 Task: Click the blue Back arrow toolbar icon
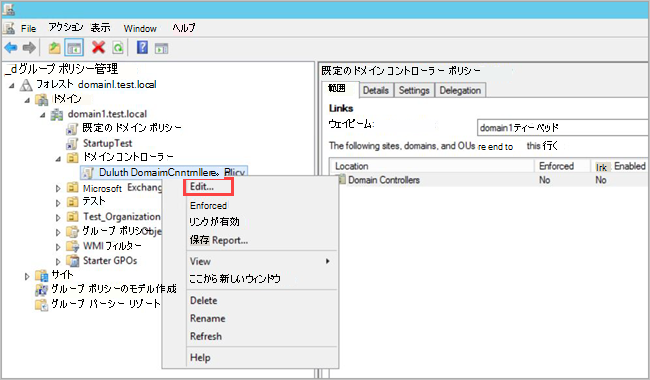coord(11,48)
